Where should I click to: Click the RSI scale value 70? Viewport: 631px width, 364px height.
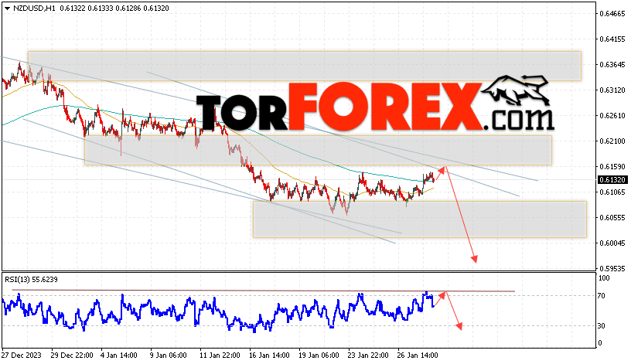[x=601, y=296]
